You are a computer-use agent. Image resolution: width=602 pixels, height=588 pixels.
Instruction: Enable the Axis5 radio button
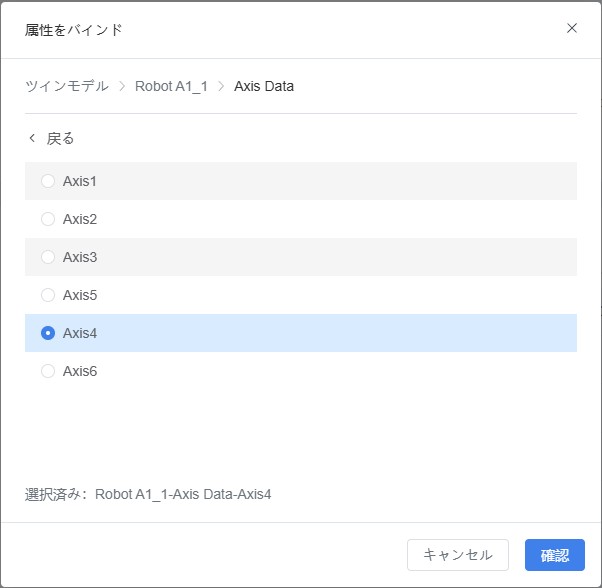click(48, 295)
